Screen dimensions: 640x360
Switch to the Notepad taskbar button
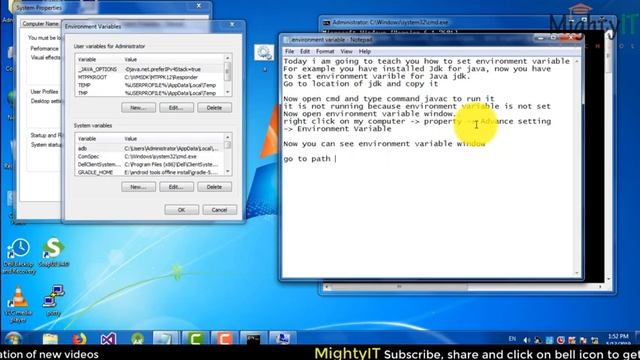[x=166, y=338]
